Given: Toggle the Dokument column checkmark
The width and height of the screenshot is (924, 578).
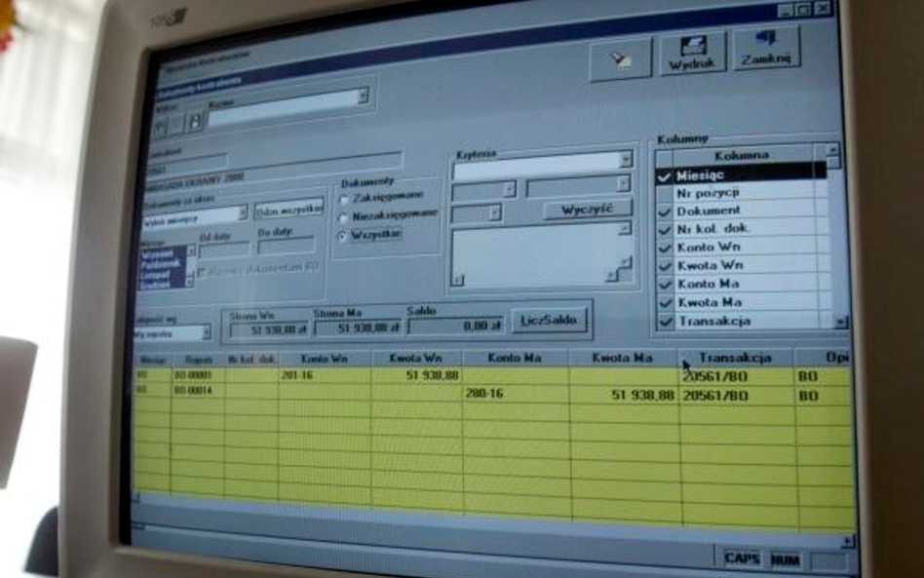Looking at the screenshot, I should point(665,212).
